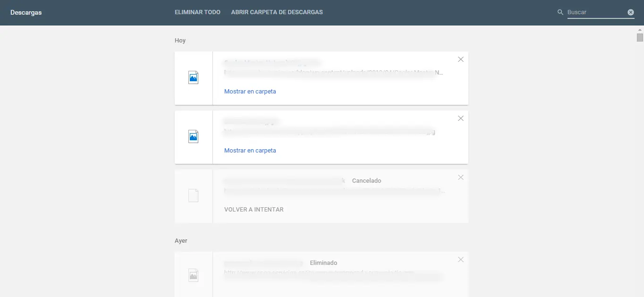Clear the Buscar search field
The height and width of the screenshot is (297, 644).
click(x=631, y=12)
